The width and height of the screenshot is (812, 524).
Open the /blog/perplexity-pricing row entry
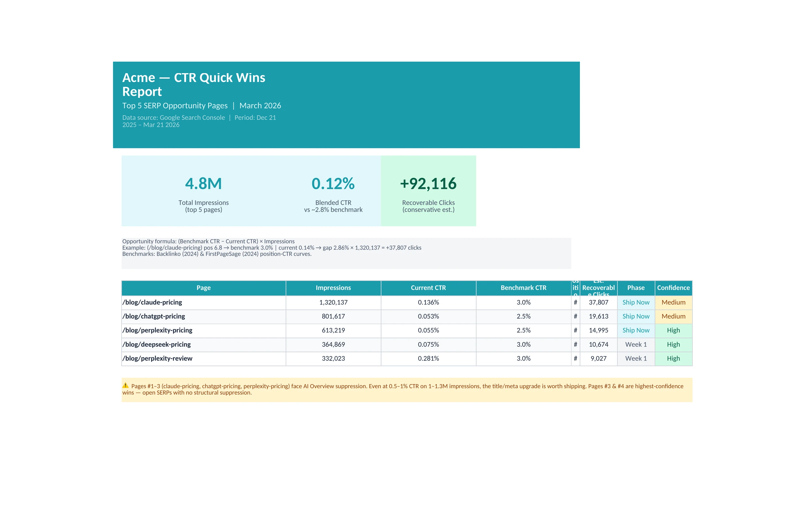coord(157,330)
